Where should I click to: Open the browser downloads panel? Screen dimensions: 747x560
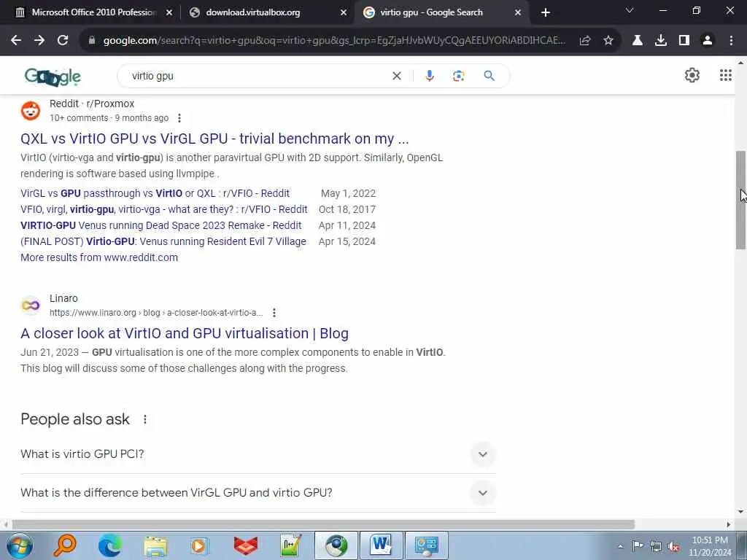[661, 41]
